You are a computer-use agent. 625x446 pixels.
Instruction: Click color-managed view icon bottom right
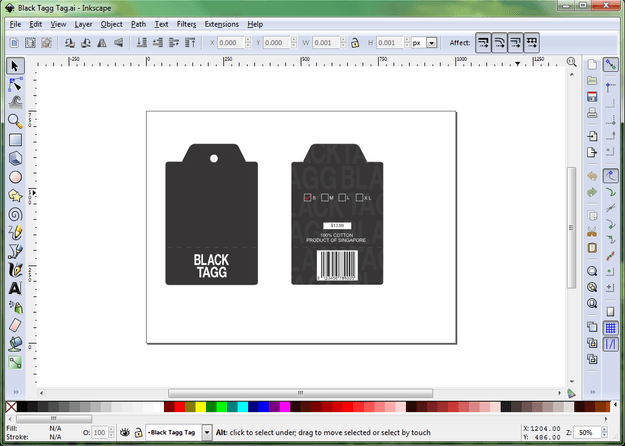point(572,393)
